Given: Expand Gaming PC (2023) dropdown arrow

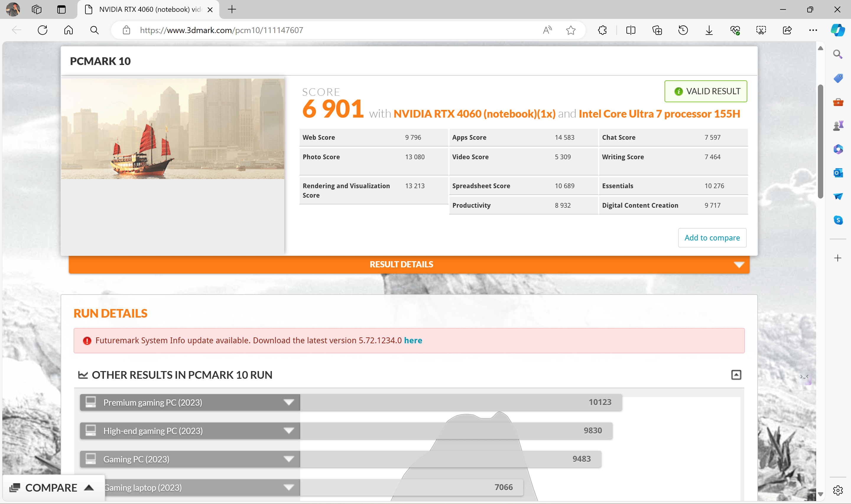Looking at the screenshot, I should [x=289, y=459].
